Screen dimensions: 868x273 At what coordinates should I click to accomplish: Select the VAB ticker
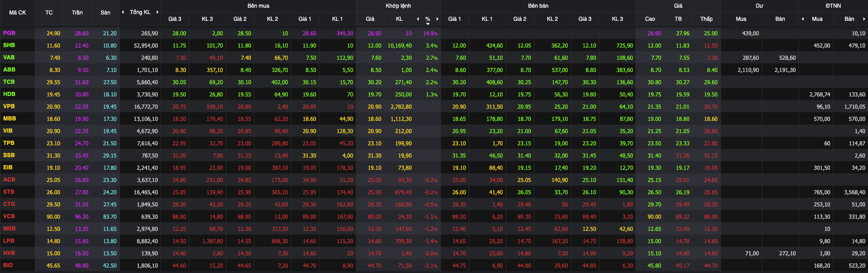pyautogui.click(x=9, y=57)
